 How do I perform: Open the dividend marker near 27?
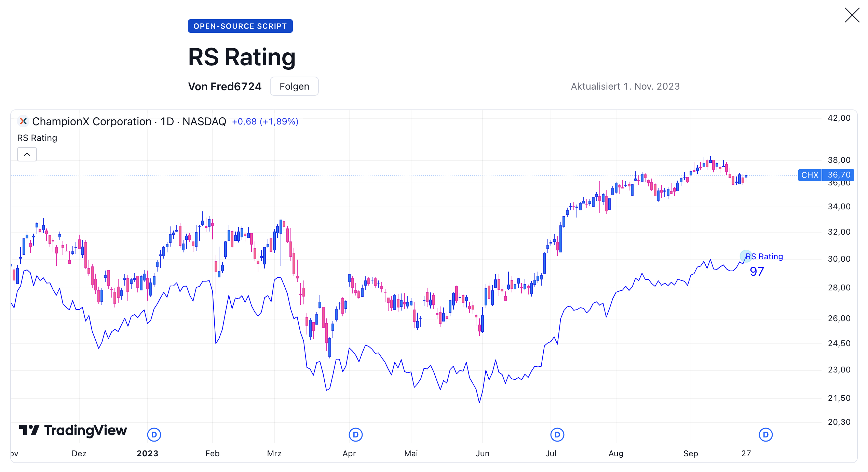click(765, 435)
